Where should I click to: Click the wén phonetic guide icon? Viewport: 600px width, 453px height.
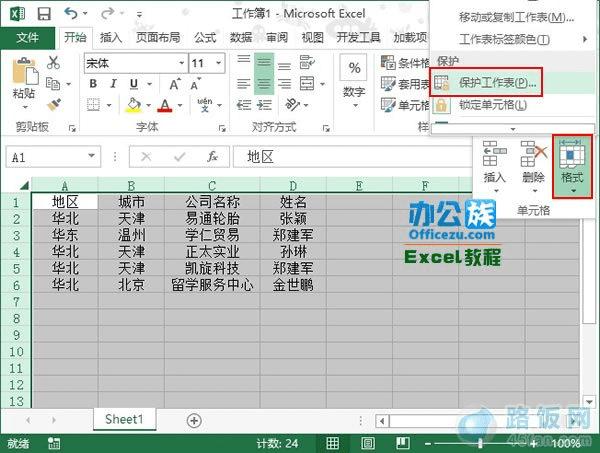205,104
